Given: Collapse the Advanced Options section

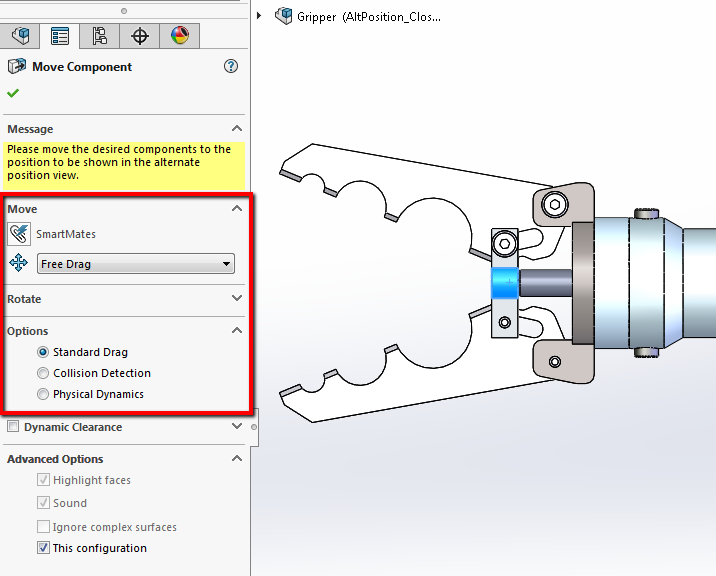Looking at the screenshot, I should 237,459.
